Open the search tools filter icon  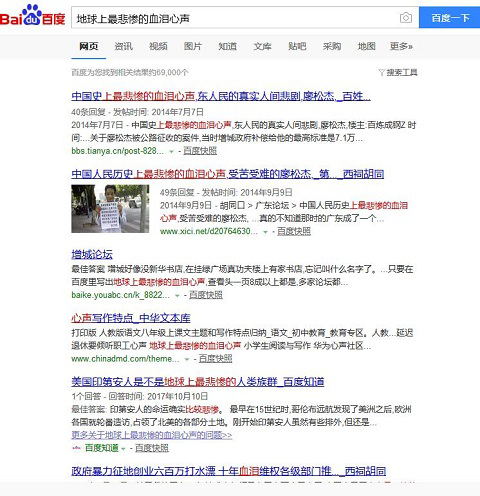[382, 72]
